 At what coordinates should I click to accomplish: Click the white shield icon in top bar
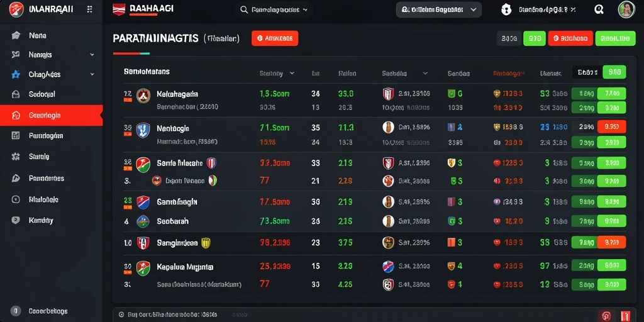pos(506,9)
